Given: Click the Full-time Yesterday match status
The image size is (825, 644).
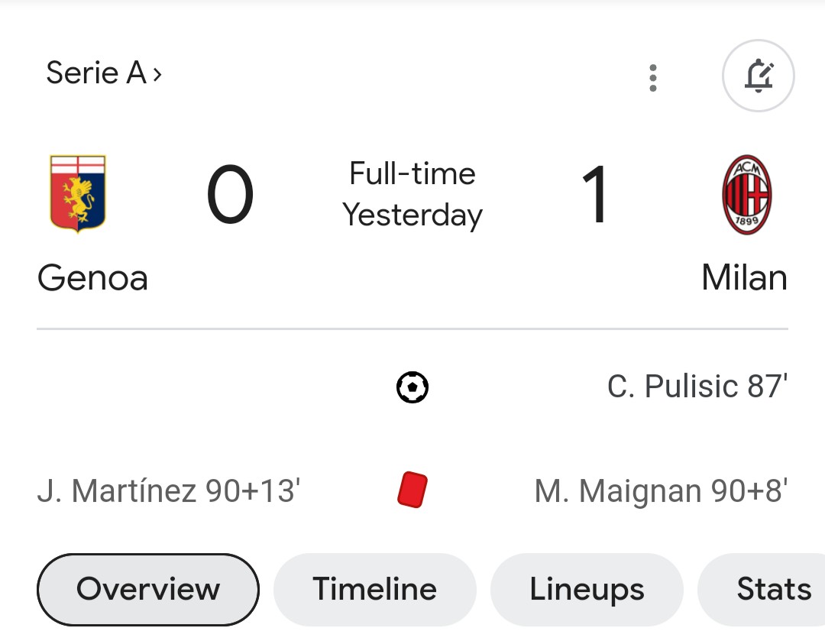Looking at the screenshot, I should (x=412, y=194).
